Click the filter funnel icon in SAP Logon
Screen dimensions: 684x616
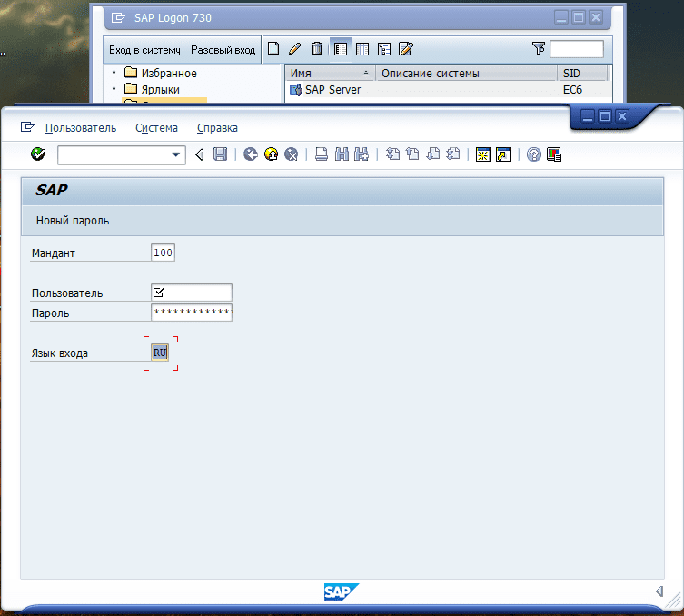click(539, 48)
